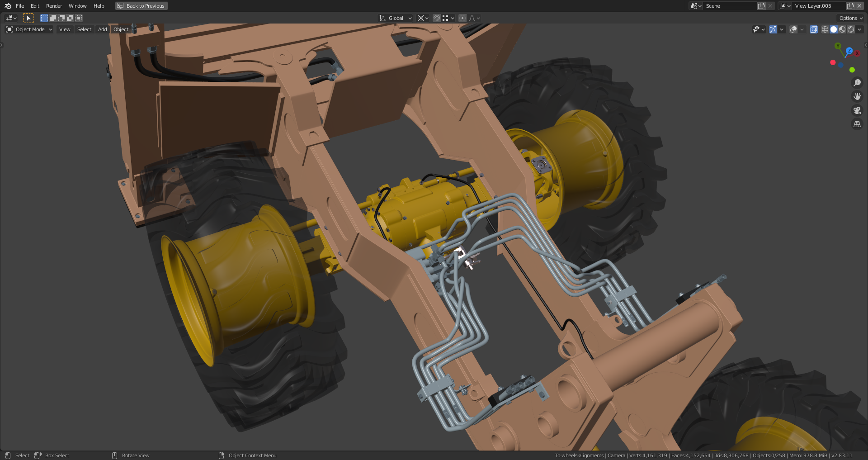Toggle viewport gizmos display
The height and width of the screenshot is (460, 868).
click(x=773, y=29)
